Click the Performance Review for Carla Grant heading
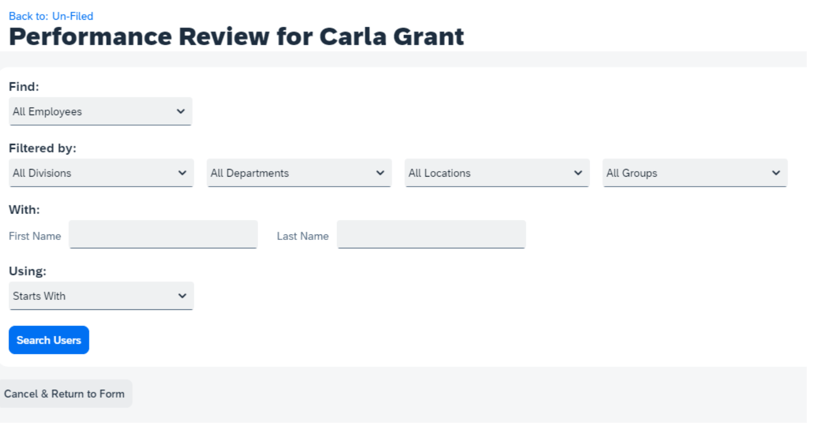The height and width of the screenshot is (438, 815). [x=236, y=37]
